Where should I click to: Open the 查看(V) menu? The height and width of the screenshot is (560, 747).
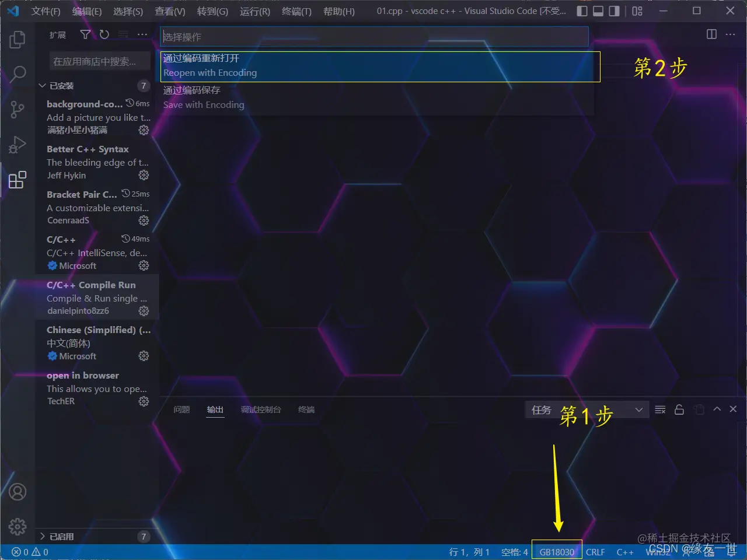coord(170,11)
